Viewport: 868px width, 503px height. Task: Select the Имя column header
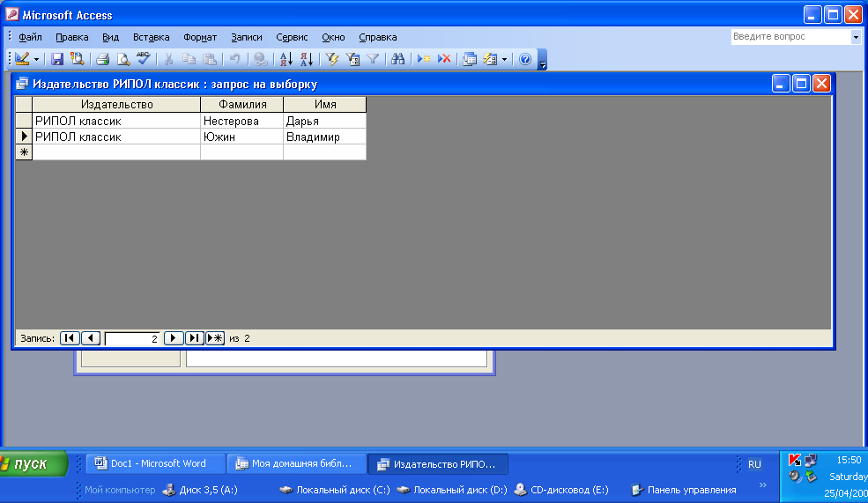tap(325, 104)
